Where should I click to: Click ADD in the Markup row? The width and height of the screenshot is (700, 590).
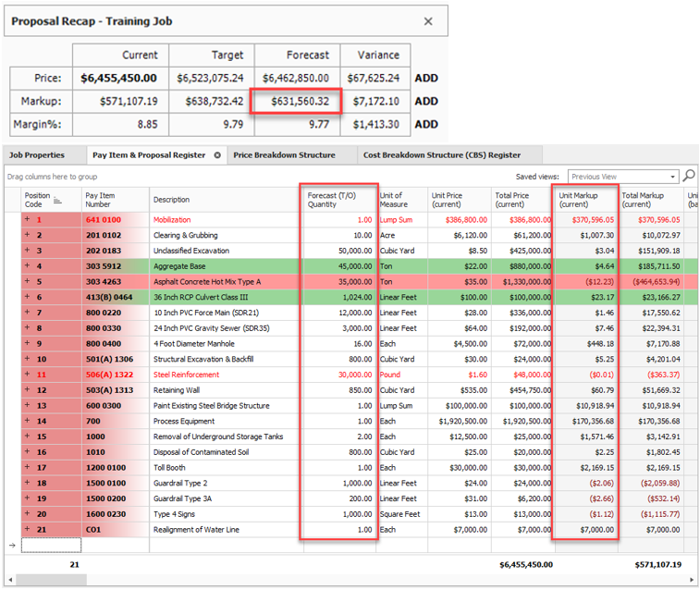(426, 102)
